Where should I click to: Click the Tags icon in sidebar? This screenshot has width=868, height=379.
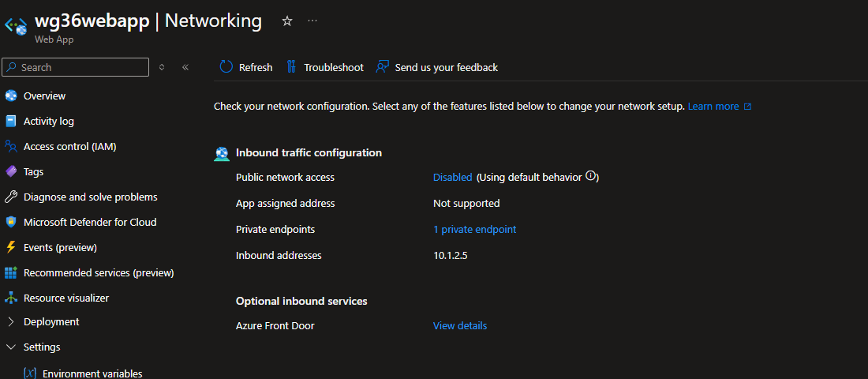point(11,171)
